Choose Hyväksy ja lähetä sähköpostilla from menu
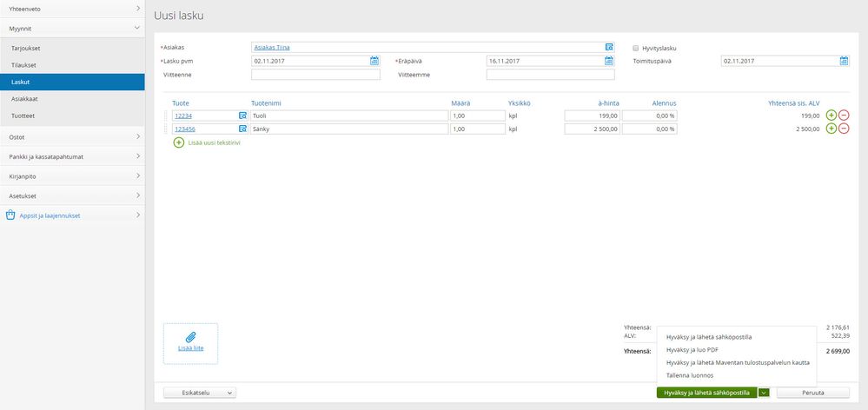 pyautogui.click(x=709, y=337)
